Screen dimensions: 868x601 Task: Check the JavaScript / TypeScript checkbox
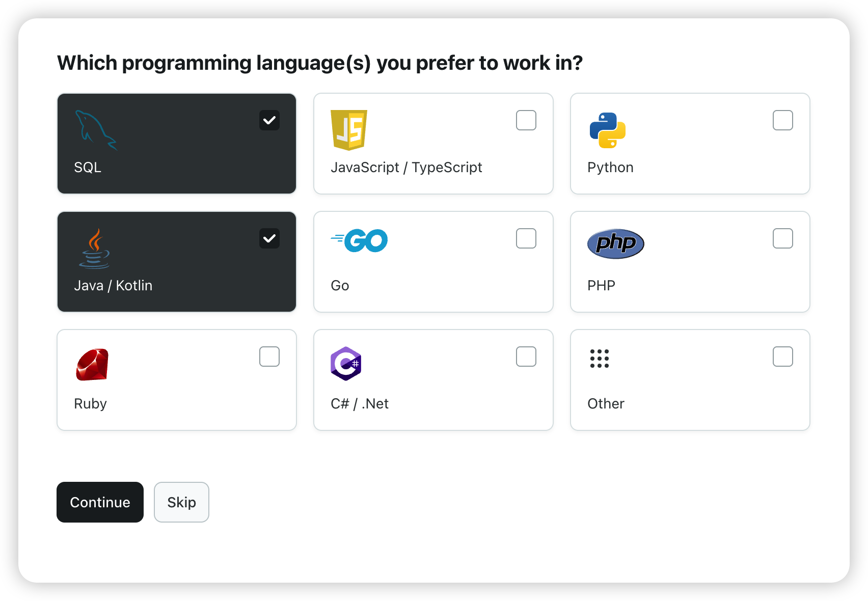[x=526, y=120]
